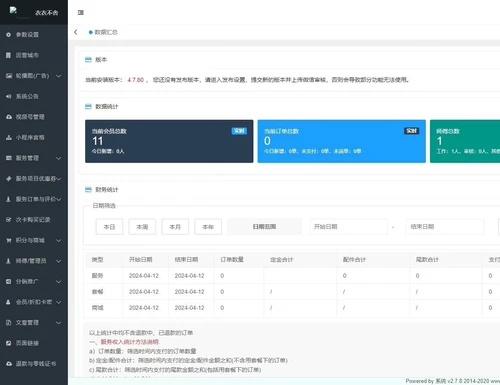Viewport: 500px width, 385px height.
Task: Click the 实时 badge on order card
Action: point(412,131)
